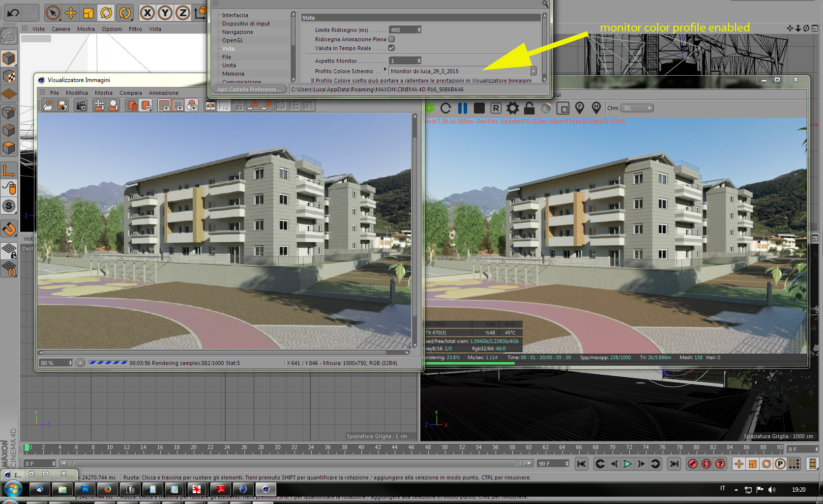This screenshot has height=504, width=823.
Task: Select the active Rotate tool in top toolbar
Action: [106, 13]
